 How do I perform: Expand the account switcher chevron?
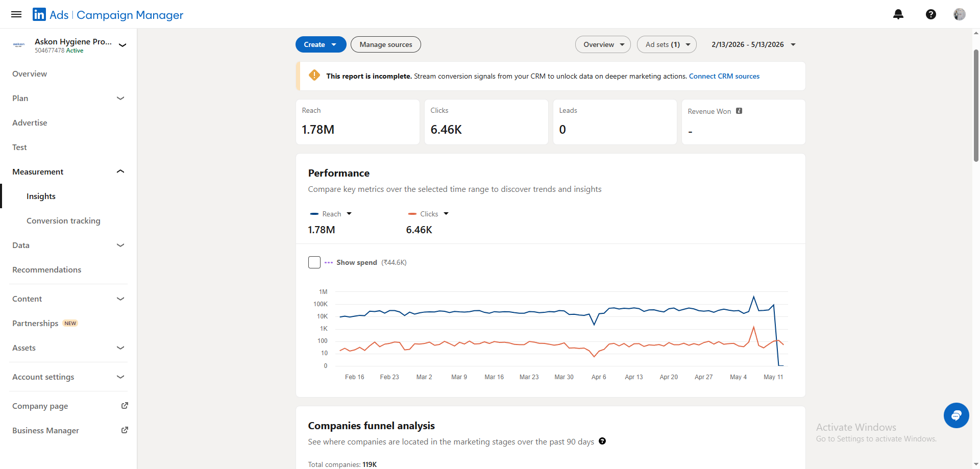click(x=122, y=45)
